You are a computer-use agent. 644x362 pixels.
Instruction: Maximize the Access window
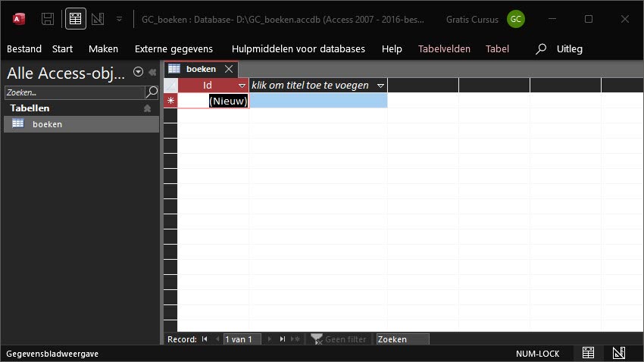[x=589, y=19]
